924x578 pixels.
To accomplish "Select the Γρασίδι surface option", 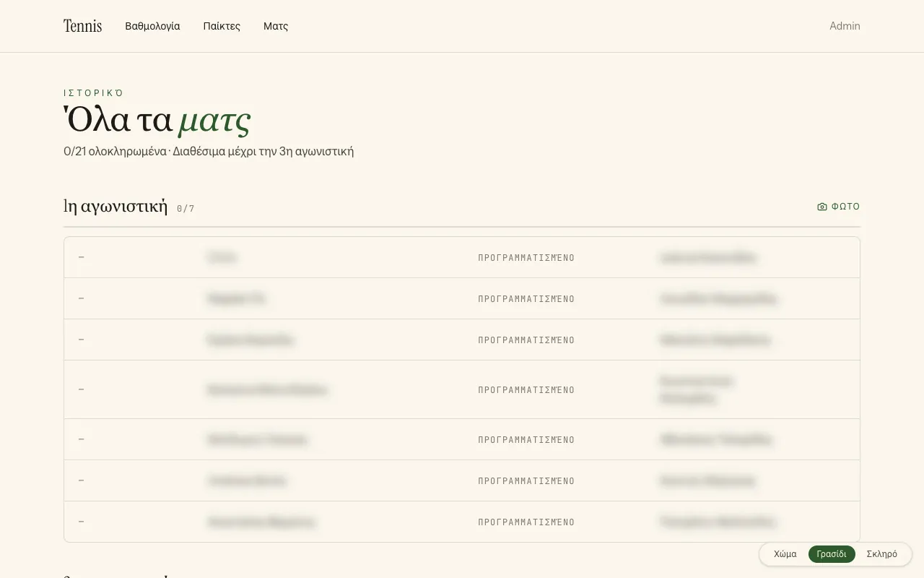I will pos(832,554).
